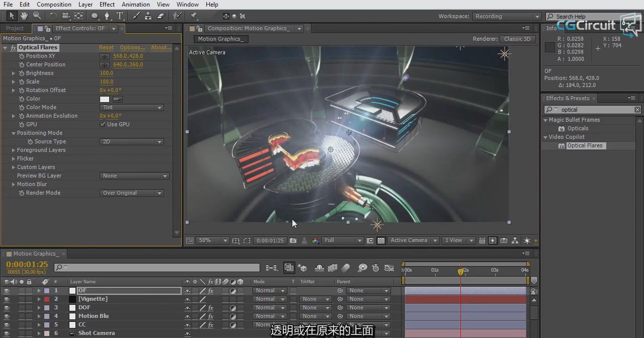Image resolution: width=644 pixels, height=338 pixels.
Task: Open the Render Mode dropdown
Action: click(x=132, y=193)
